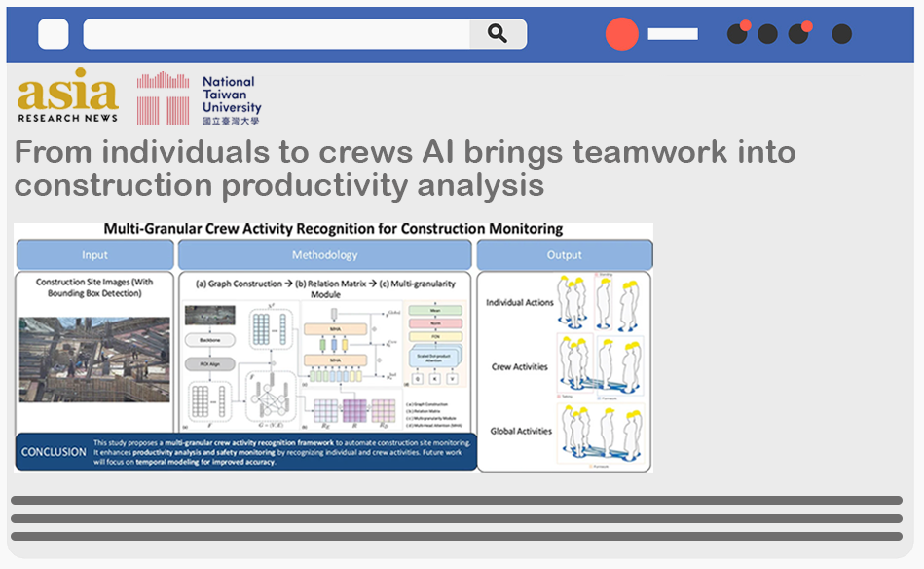This screenshot has height=569, width=924.
Task: Click the Individual Actions label in Output
Action: (x=519, y=303)
